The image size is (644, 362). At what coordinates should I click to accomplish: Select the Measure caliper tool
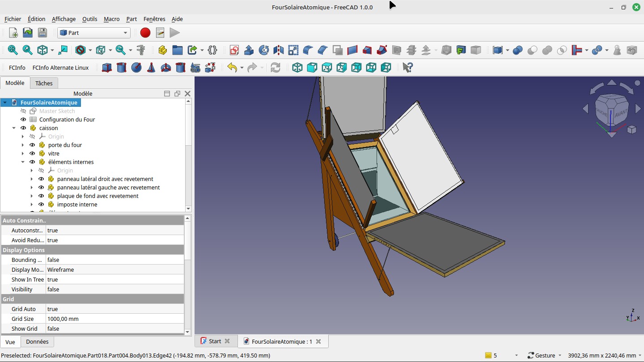(x=141, y=50)
